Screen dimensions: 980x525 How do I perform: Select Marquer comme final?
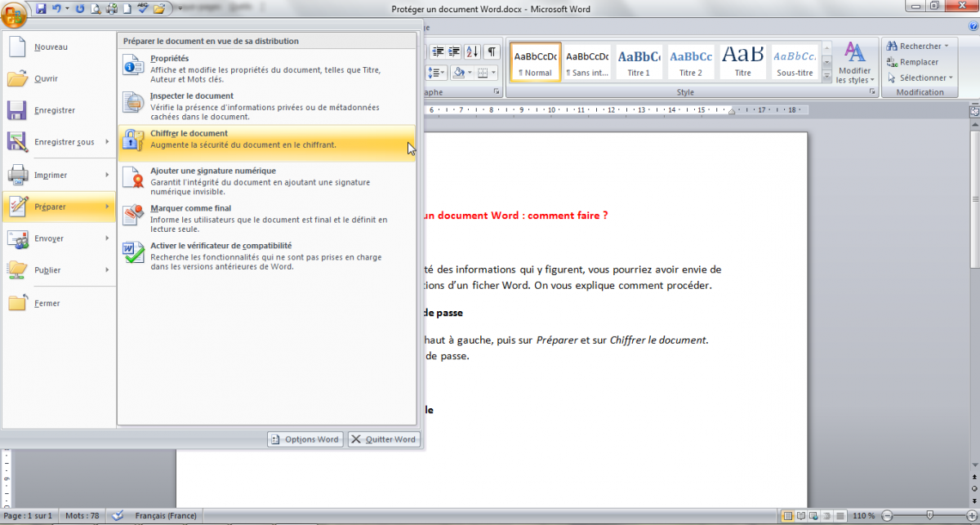click(267, 218)
